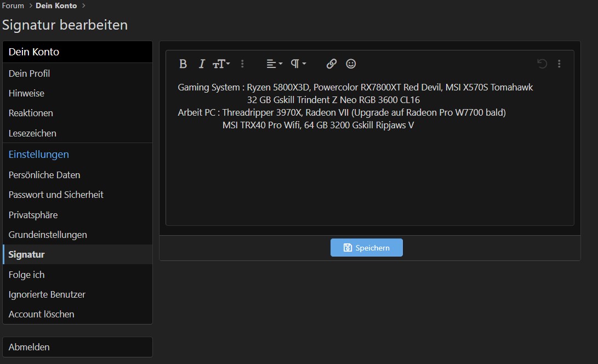Open the paragraph format dropdown
The image size is (598, 364).
298,64
